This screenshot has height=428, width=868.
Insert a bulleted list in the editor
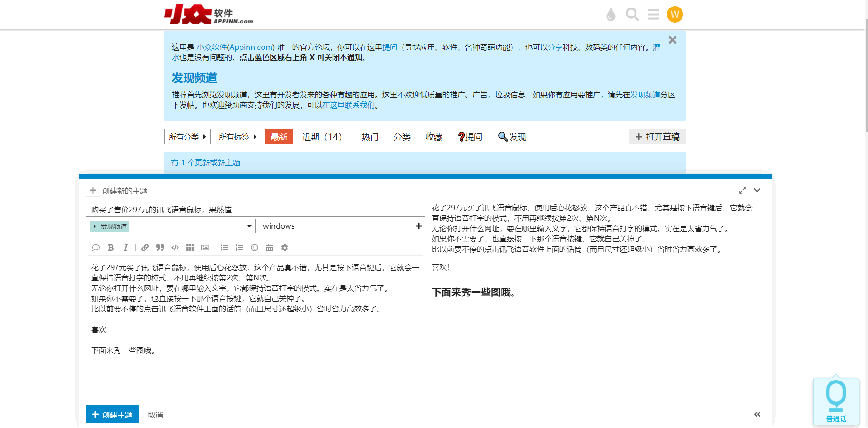pos(225,248)
